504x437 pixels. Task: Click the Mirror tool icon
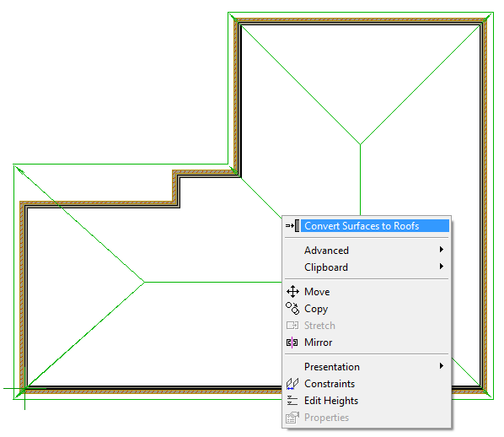pos(292,342)
